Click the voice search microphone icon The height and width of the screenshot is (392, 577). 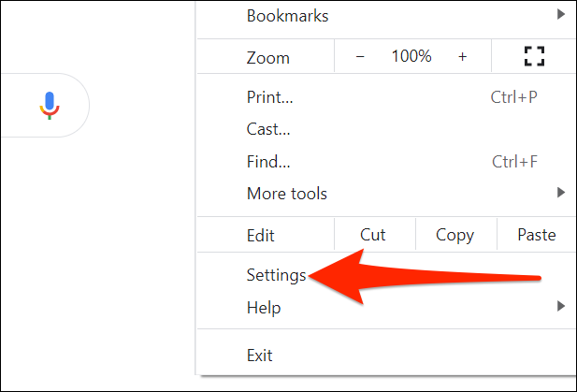pos(50,106)
